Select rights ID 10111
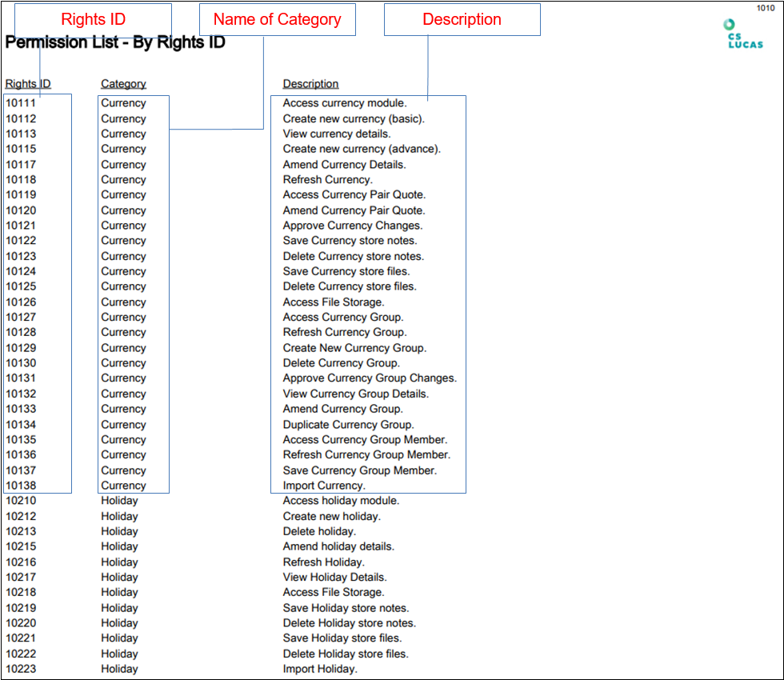This screenshot has height=680, width=784. 21,103
